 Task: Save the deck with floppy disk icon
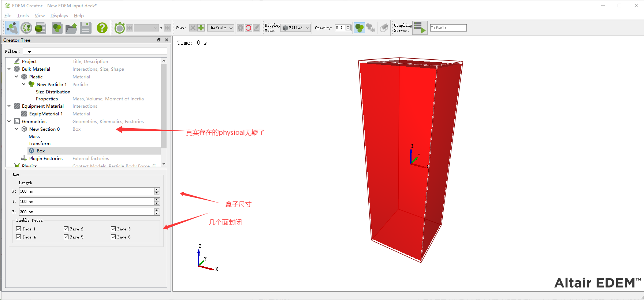[86, 28]
